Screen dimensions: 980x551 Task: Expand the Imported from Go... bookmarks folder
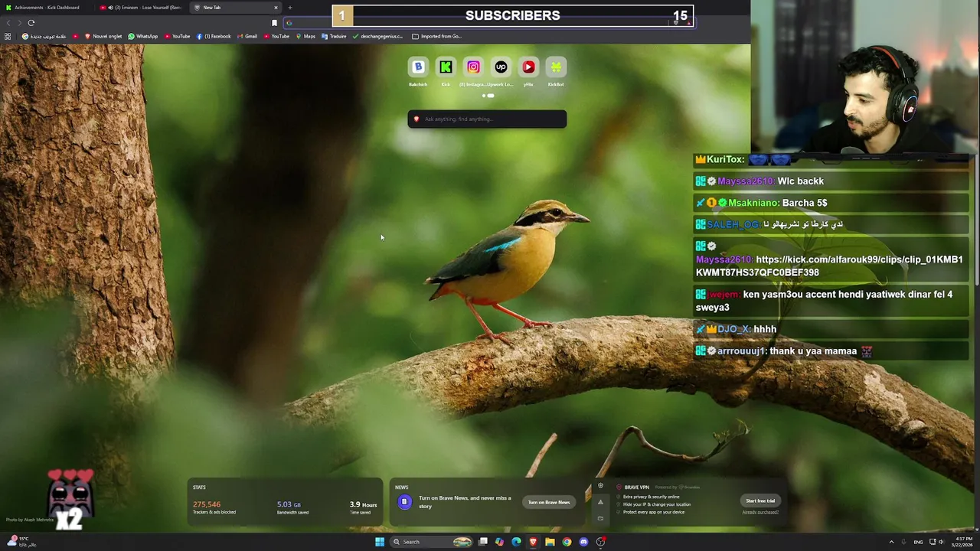436,36
